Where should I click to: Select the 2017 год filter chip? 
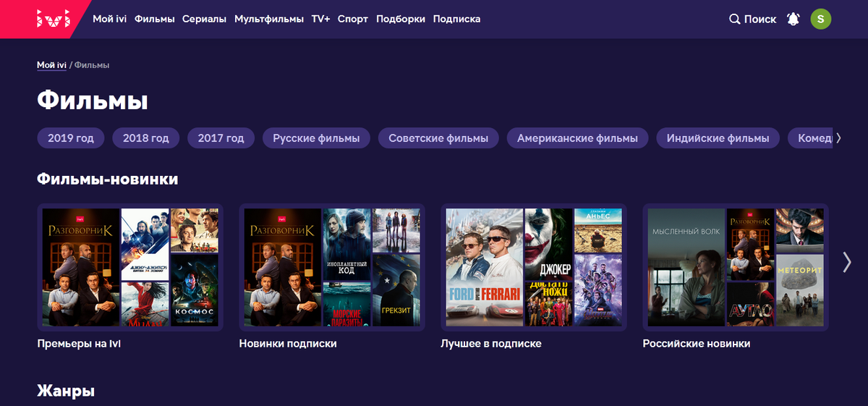(x=221, y=138)
